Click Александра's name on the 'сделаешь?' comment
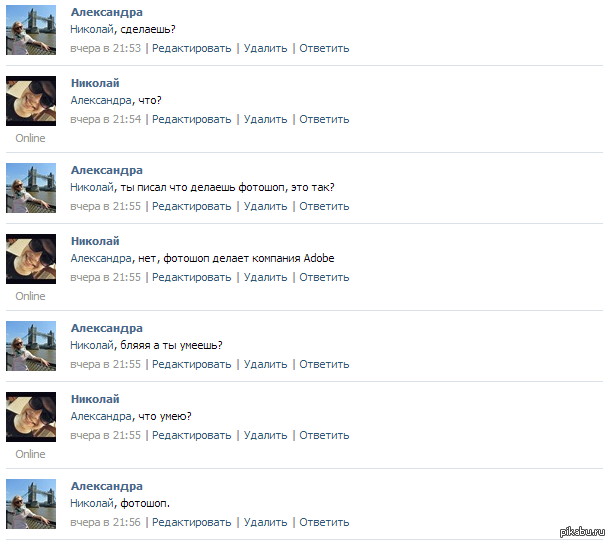The width and height of the screenshot is (610, 543). point(107,12)
